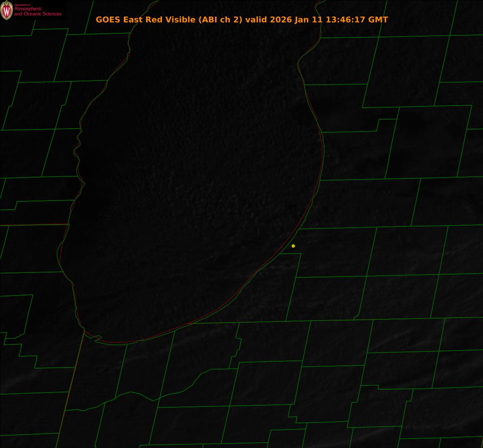This screenshot has height=448, width=483.
Task: Click the UW crest shield logo
Action: click(x=7, y=11)
